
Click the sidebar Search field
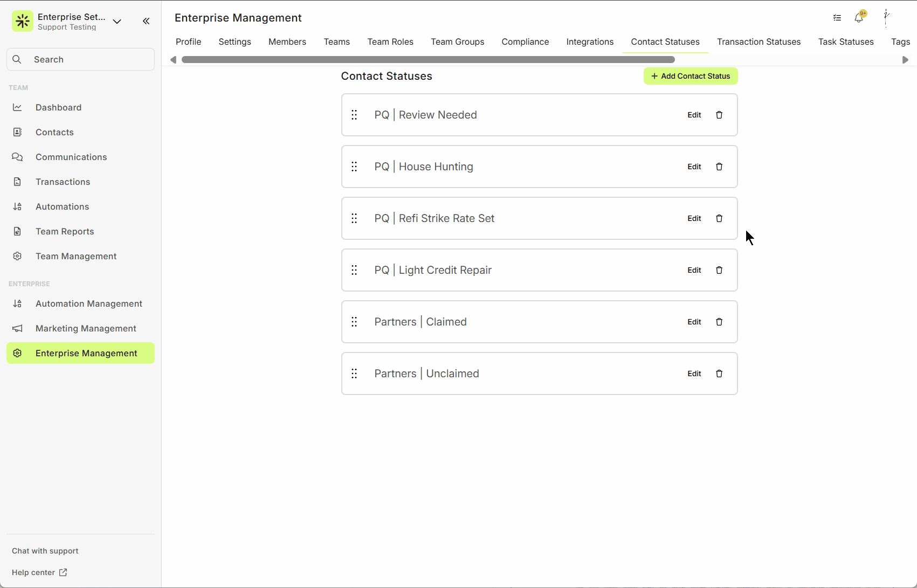[81, 59]
